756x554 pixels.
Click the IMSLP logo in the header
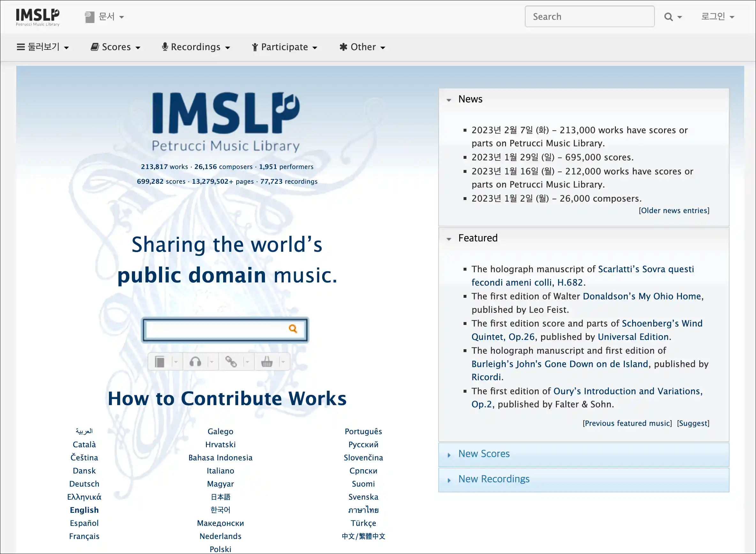[38, 17]
